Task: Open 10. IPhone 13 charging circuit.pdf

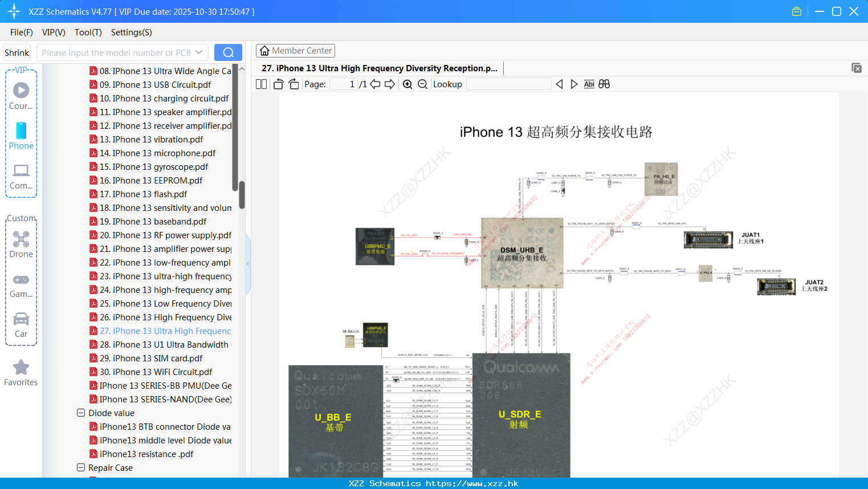Action: pos(159,98)
